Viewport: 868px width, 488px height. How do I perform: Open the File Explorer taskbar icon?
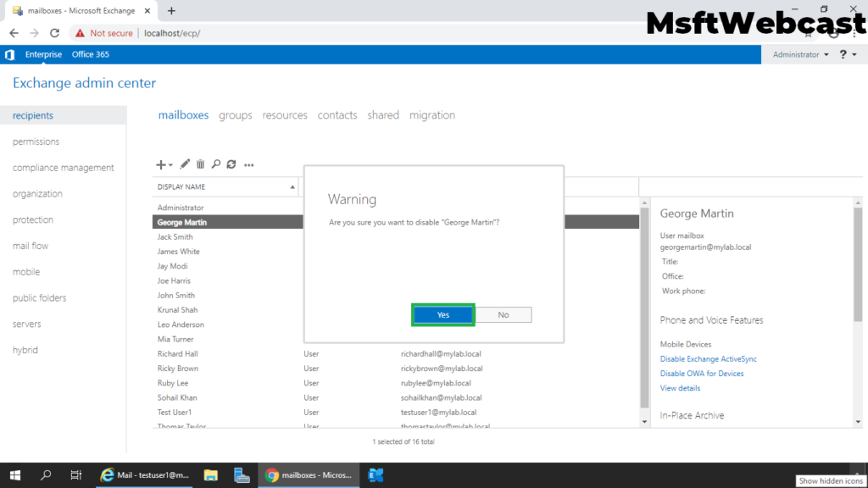[x=211, y=475]
